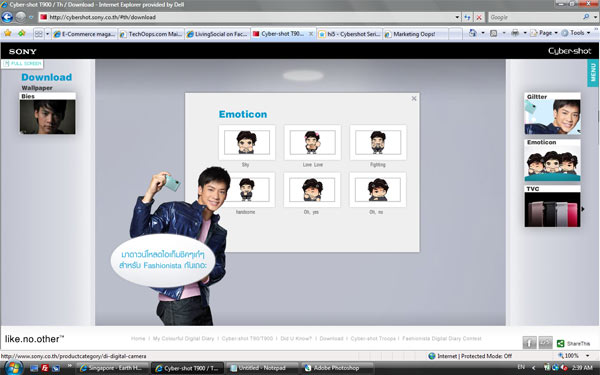Viewport: 600px width, 375px height.
Task: Click the Print icon in toolbar
Action: (515, 33)
